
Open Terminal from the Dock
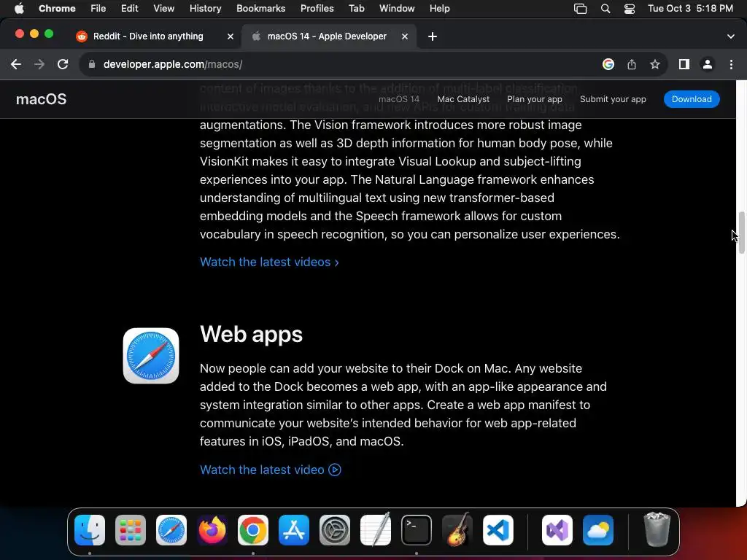coord(417,530)
